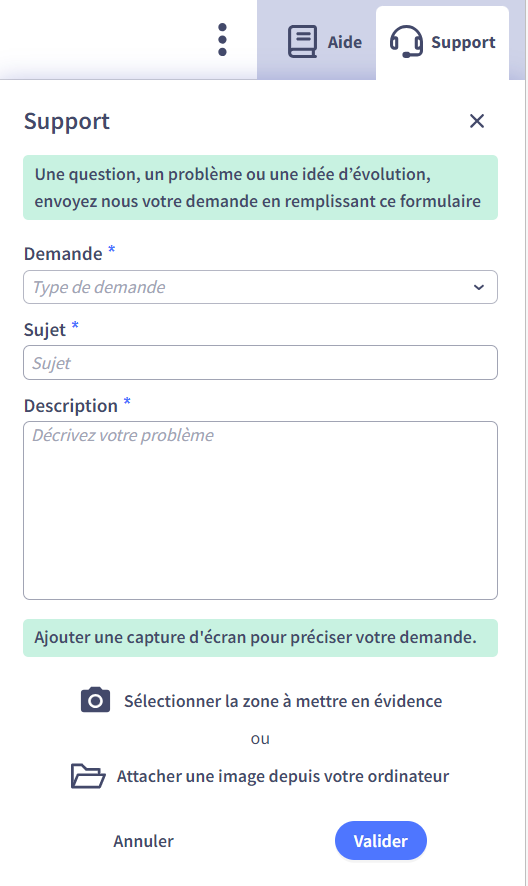Click the open folder attach icon

pos(88,776)
